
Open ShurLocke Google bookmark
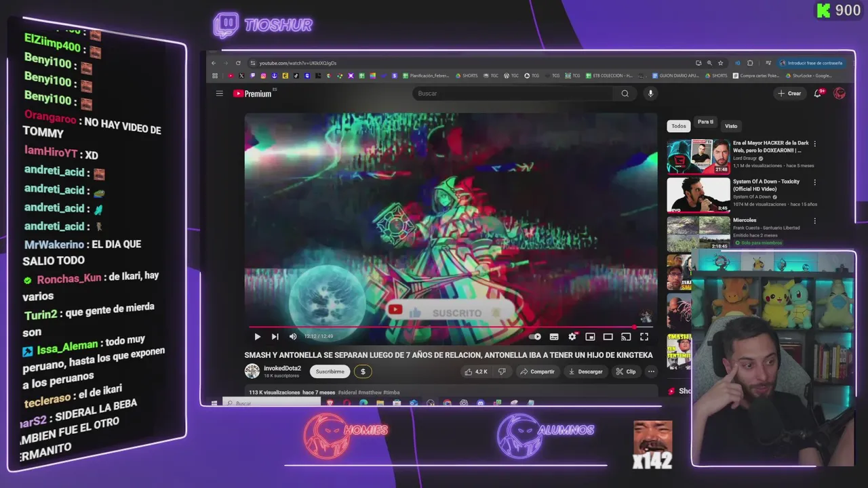pos(808,76)
